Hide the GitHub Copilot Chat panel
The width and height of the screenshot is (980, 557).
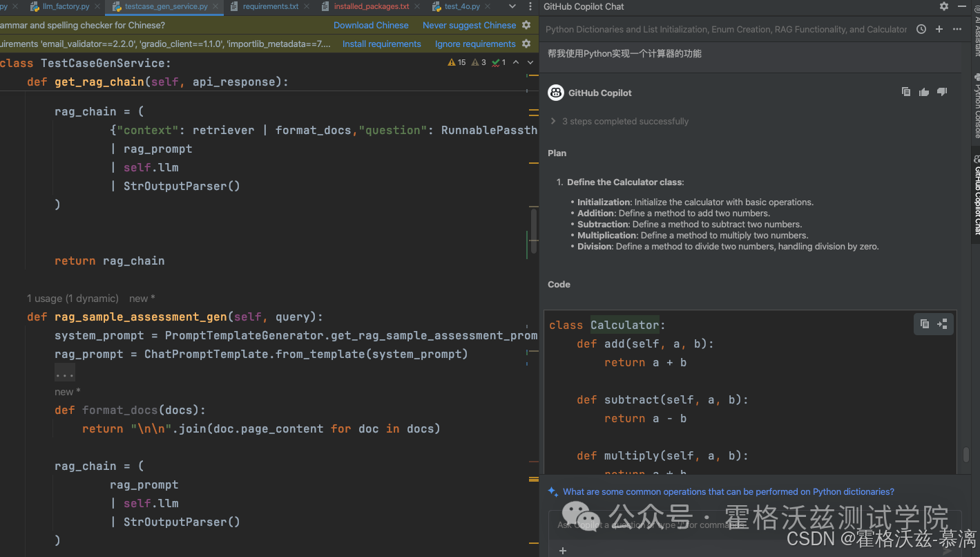[x=963, y=6]
